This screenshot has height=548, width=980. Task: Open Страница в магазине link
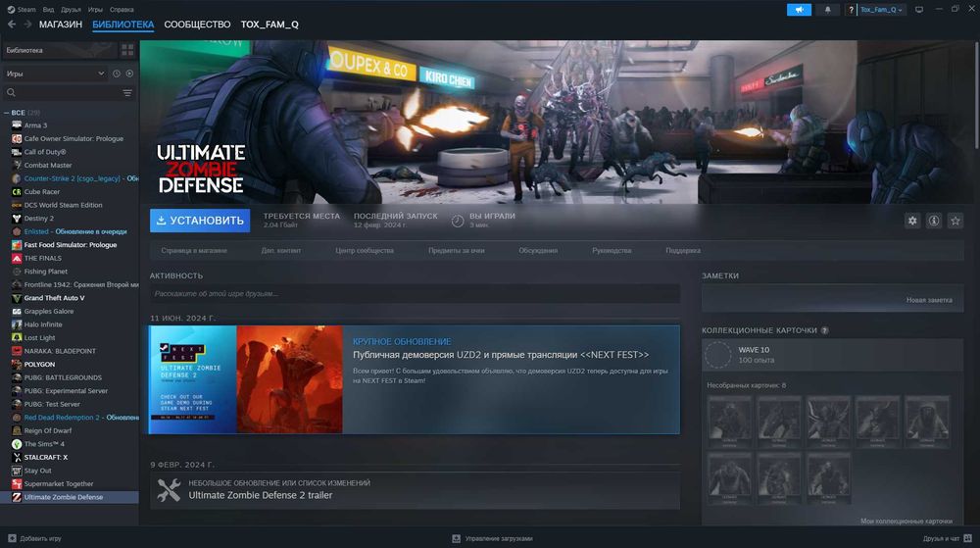point(194,251)
